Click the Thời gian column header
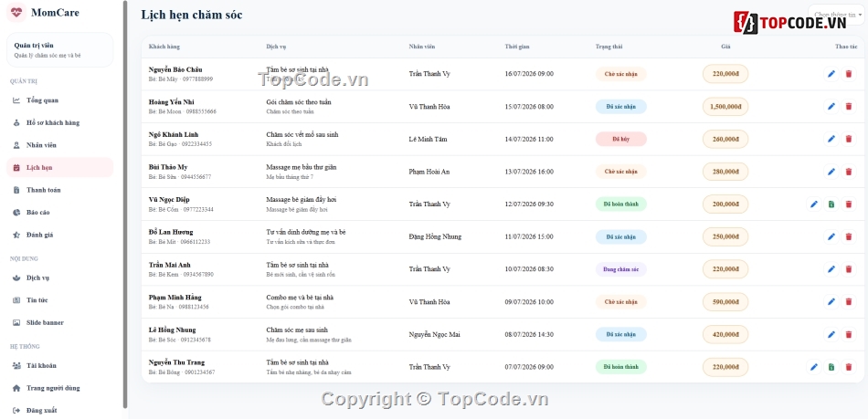The height and width of the screenshot is (419, 868). [517, 47]
